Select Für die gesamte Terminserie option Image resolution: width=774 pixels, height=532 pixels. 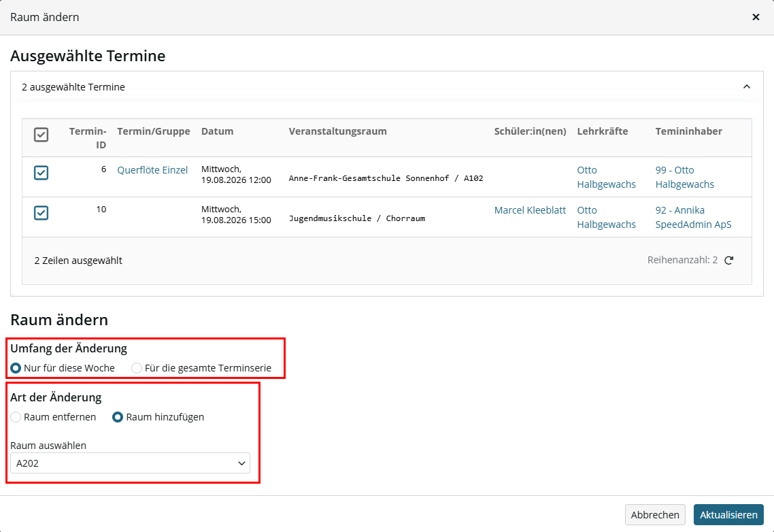201,368
